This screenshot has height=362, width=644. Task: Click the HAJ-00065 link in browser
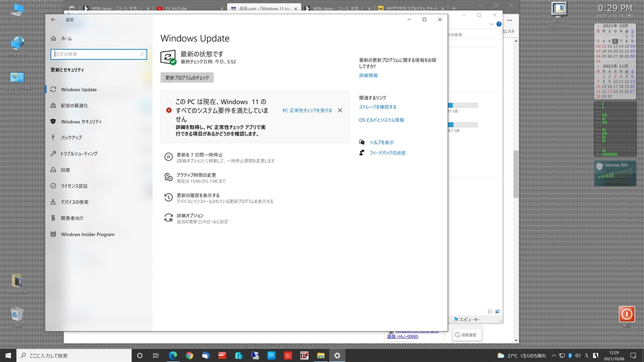pos(403,337)
